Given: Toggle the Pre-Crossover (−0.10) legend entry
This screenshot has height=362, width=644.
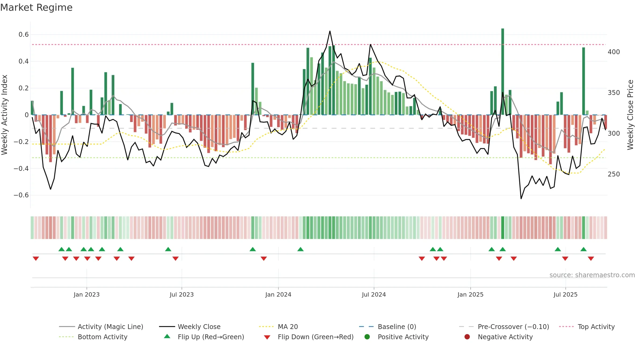Looking at the screenshot, I should [504, 327].
